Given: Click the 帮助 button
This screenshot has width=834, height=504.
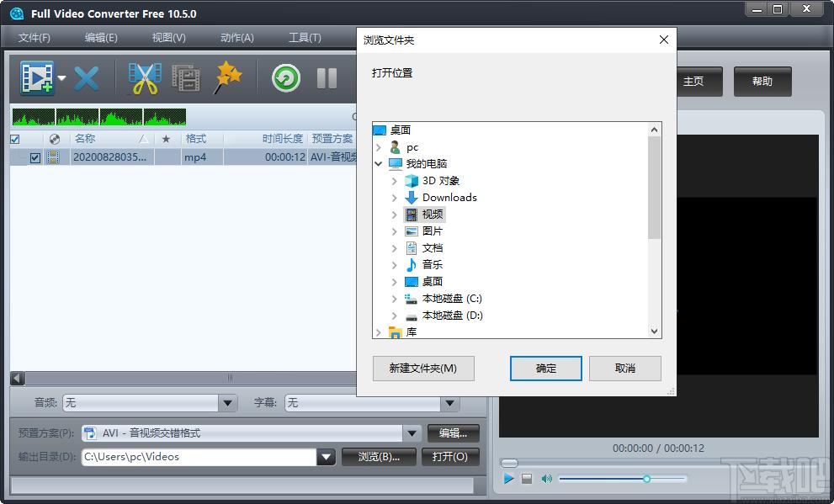Looking at the screenshot, I should coord(762,82).
